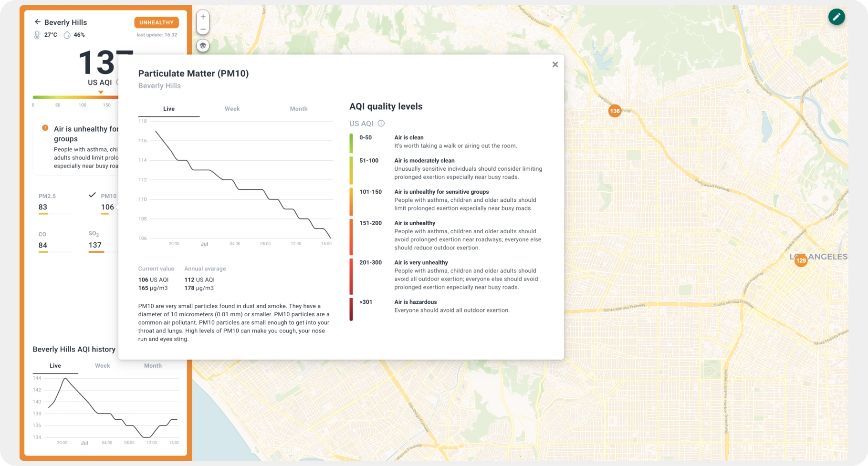The image size is (868, 466).
Task: Open the green pencil edit tool
Action: tap(837, 16)
